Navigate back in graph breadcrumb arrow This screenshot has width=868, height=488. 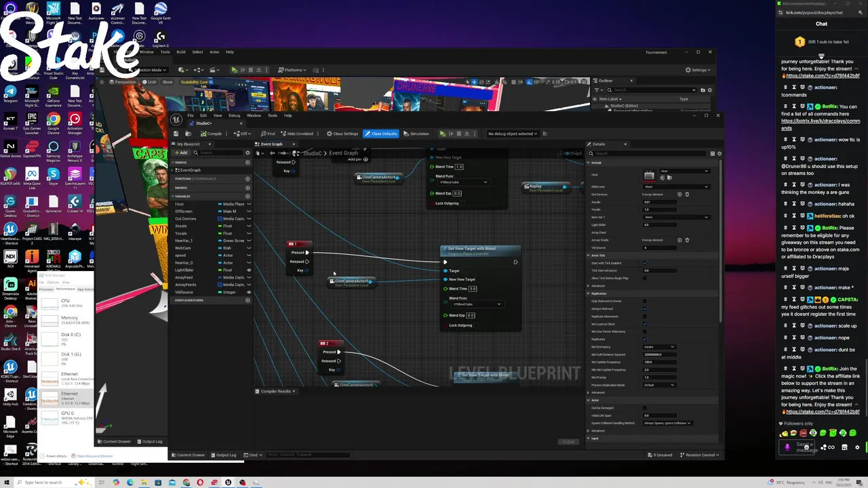point(272,153)
